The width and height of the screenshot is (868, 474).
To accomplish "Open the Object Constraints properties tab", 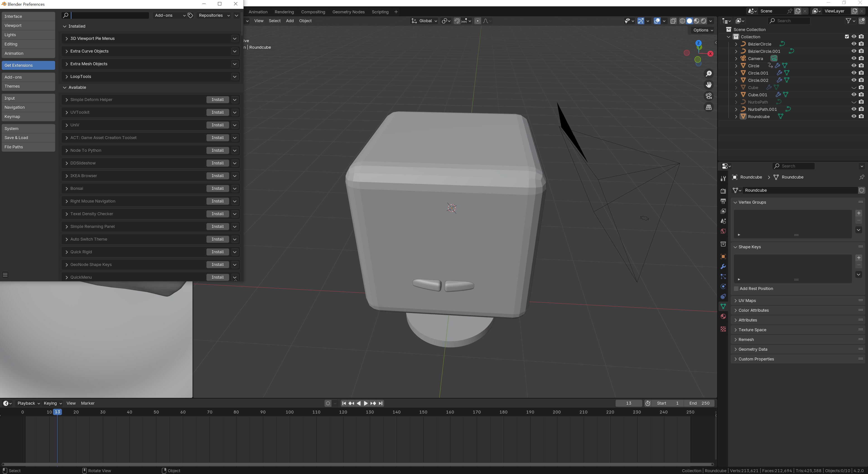I will pyautogui.click(x=723, y=296).
